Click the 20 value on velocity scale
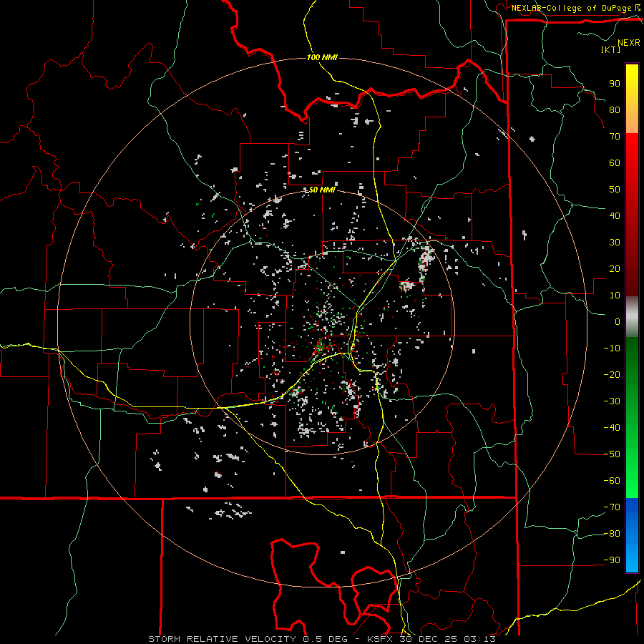This screenshot has width=644, height=644. coord(615,268)
